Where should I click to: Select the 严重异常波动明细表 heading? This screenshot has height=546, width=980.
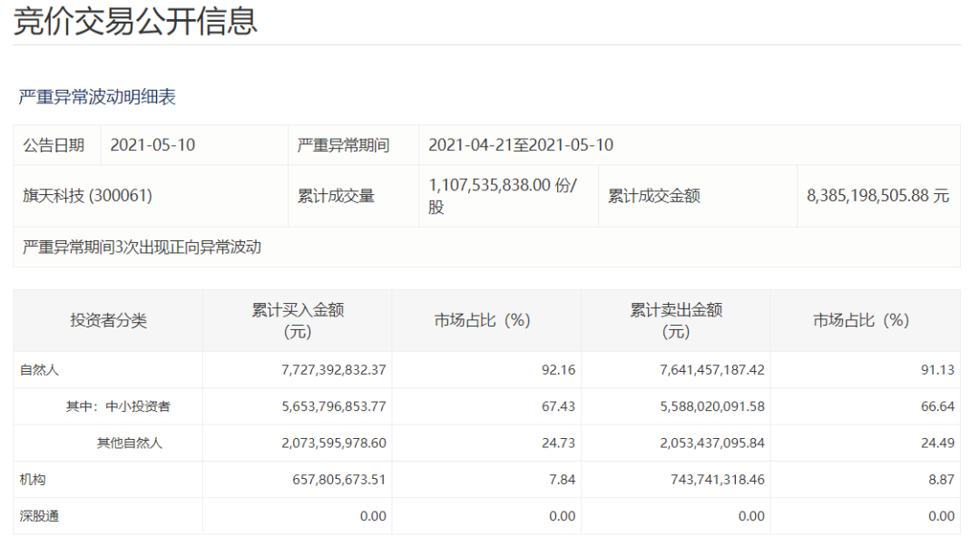pos(97,98)
